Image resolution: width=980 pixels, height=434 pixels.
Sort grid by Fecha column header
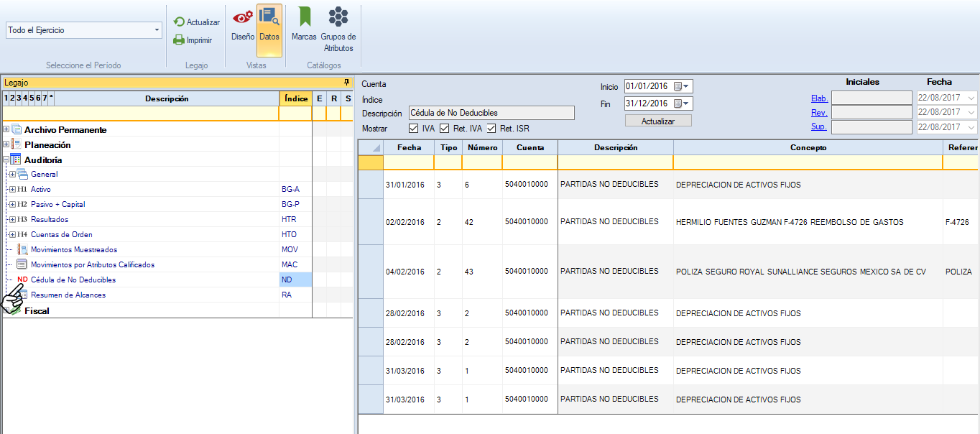[408, 147]
